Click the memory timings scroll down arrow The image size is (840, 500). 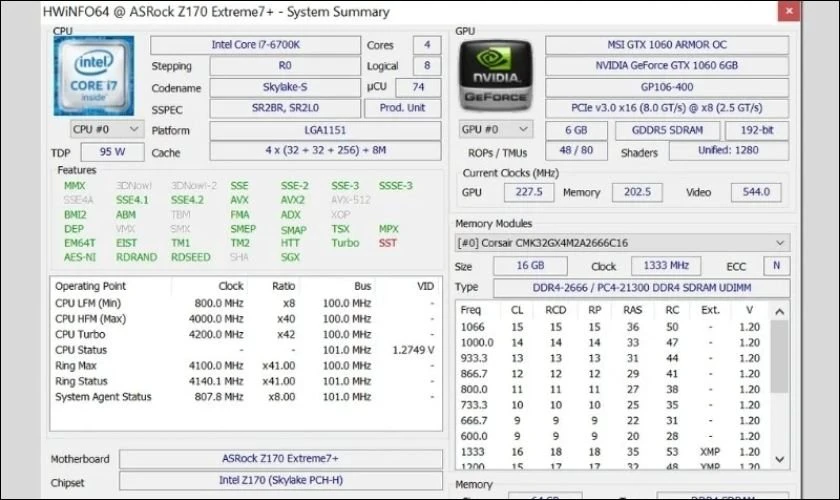pos(779,459)
